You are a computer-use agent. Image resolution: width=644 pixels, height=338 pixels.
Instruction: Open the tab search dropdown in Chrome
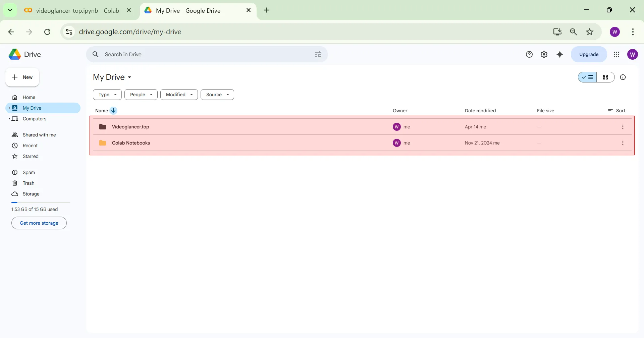point(10,10)
